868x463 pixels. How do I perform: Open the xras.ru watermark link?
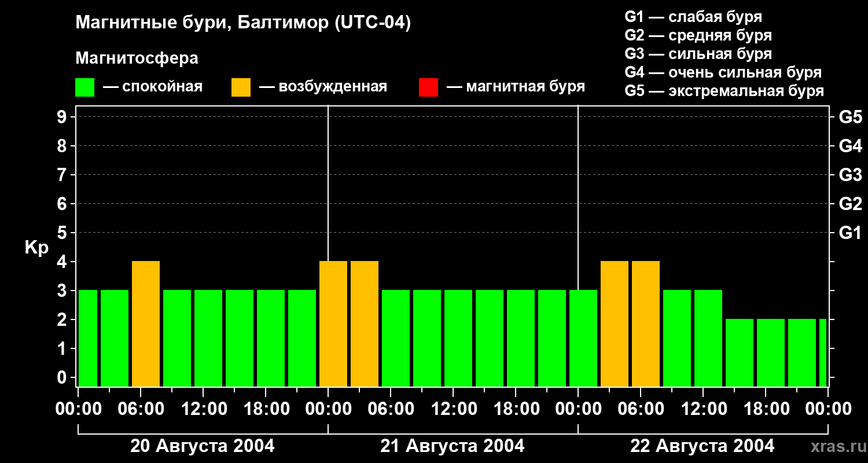tap(836, 446)
